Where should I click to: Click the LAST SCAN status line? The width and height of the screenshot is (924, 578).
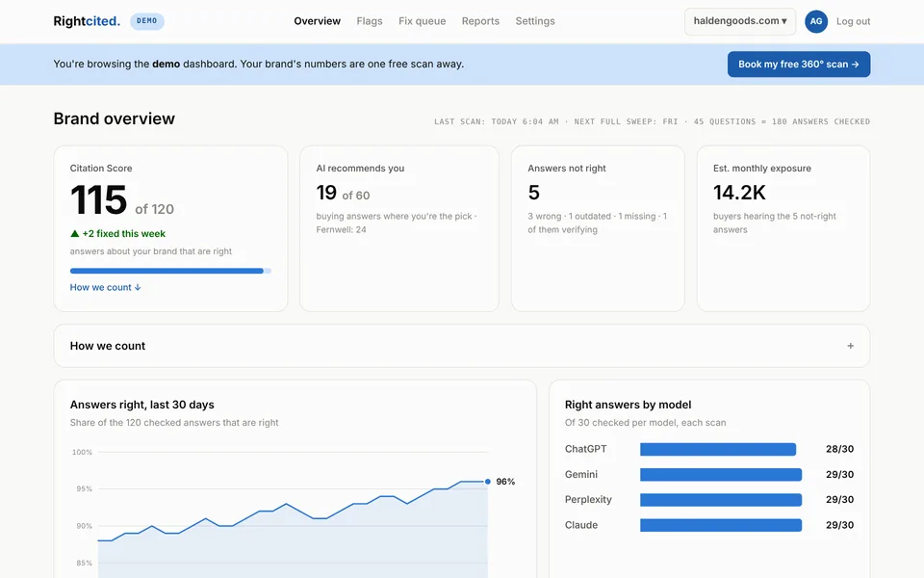[652, 121]
